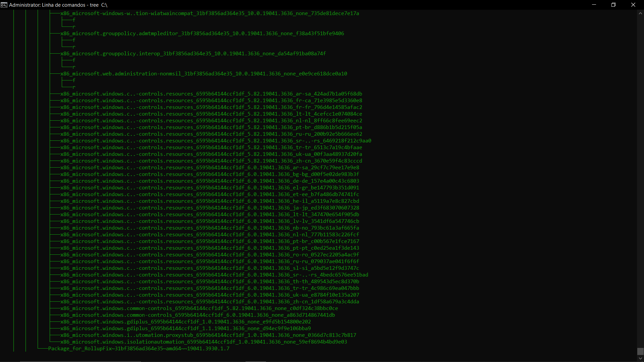Click the 5.82 controls.resources pt-br entry
Screen dimensions: 644x362
point(211,127)
